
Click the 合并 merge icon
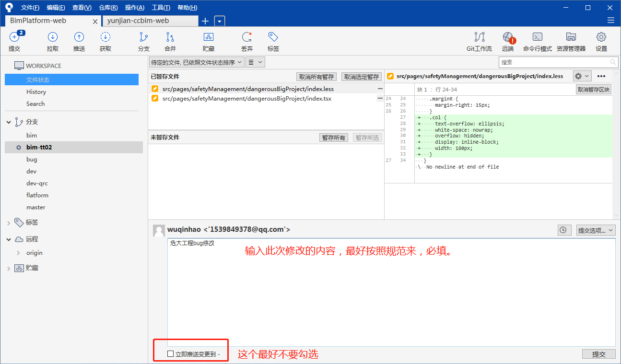[170, 37]
